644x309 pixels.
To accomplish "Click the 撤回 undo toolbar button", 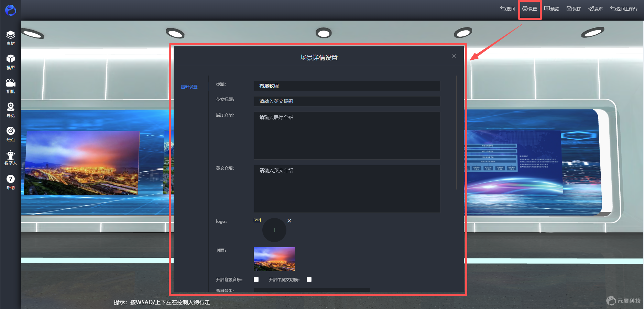I will [x=507, y=9].
